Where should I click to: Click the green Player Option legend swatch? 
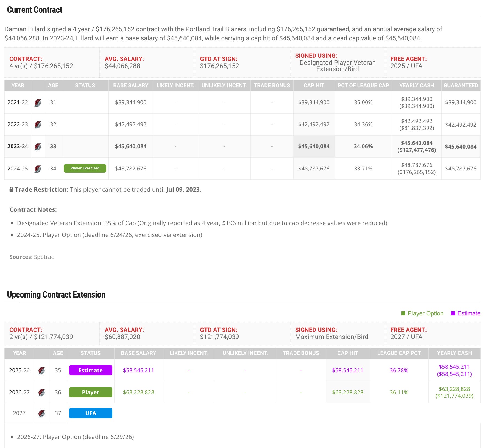pos(403,313)
